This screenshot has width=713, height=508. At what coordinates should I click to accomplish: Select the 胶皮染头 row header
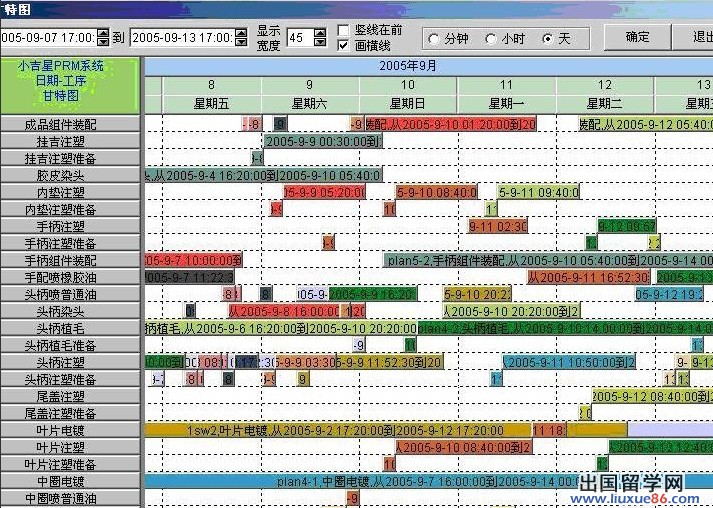(x=68, y=175)
